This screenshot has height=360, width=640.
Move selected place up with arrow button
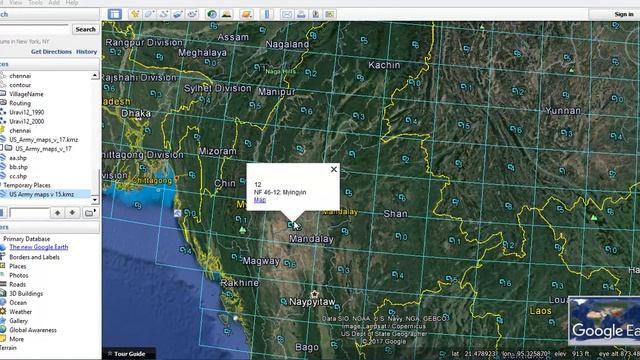(x=58, y=213)
